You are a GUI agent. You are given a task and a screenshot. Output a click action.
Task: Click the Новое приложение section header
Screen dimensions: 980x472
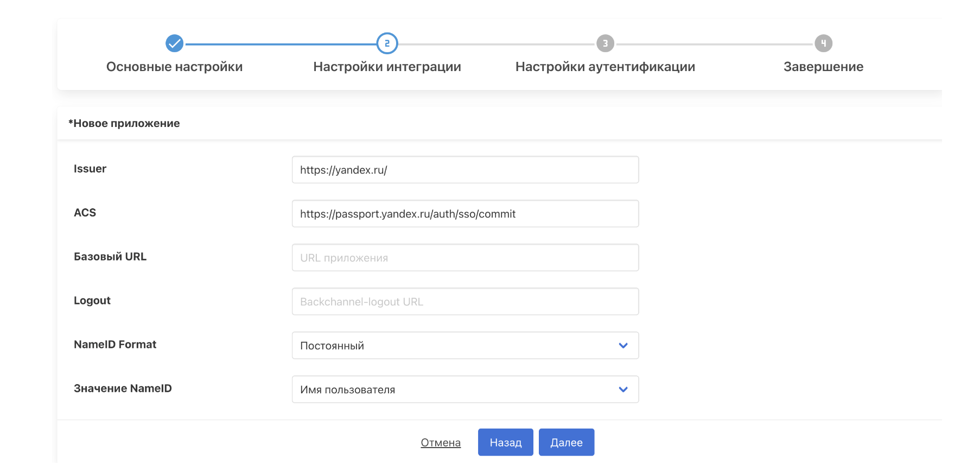click(x=124, y=123)
